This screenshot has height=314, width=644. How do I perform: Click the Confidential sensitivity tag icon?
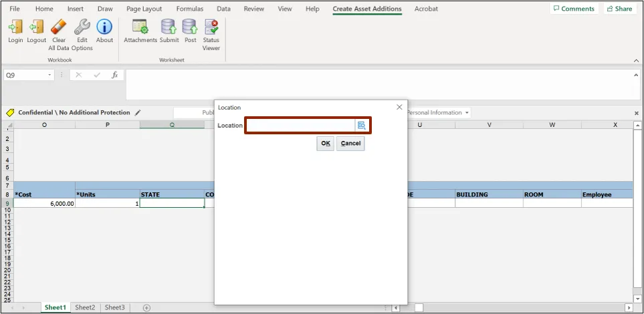pos(10,112)
